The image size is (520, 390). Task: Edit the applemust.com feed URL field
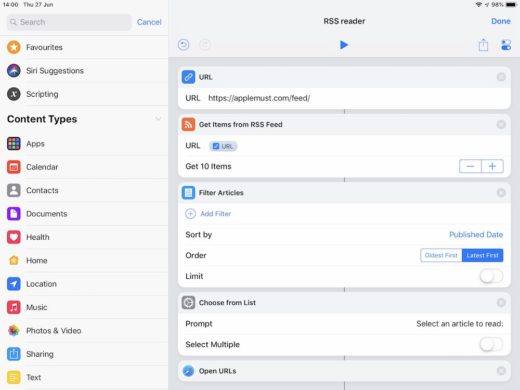(x=259, y=98)
